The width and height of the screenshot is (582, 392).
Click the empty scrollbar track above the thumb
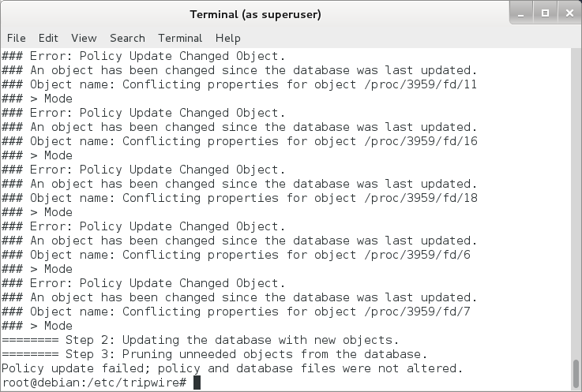click(575, 197)
